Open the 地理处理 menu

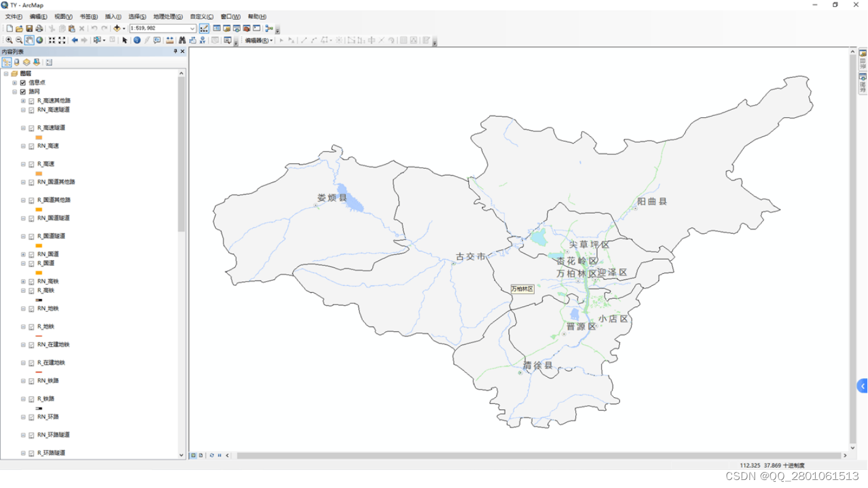[x=168, y=17]
